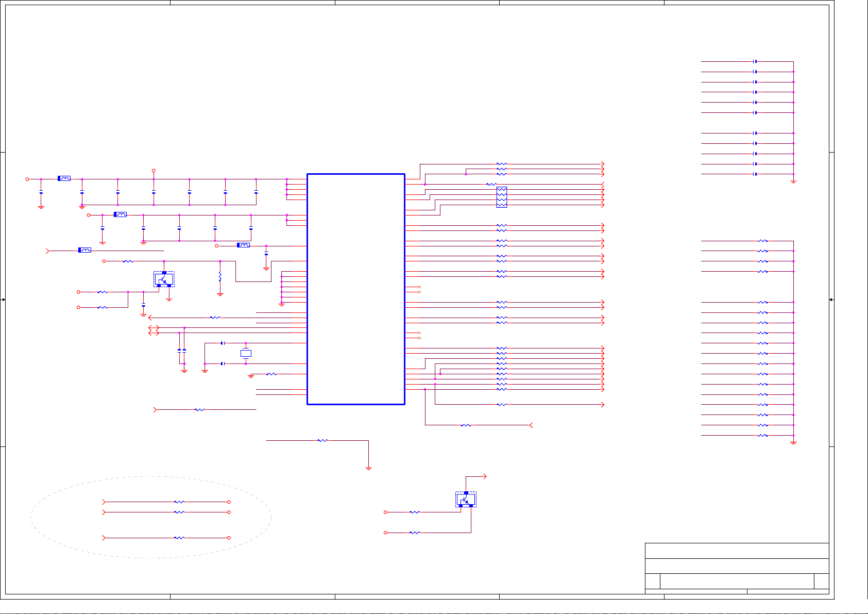This screenshot has height=614, width=868.
Task: Select the ground symbol ending the right-hand resistor column
Action: click(793, 443)
